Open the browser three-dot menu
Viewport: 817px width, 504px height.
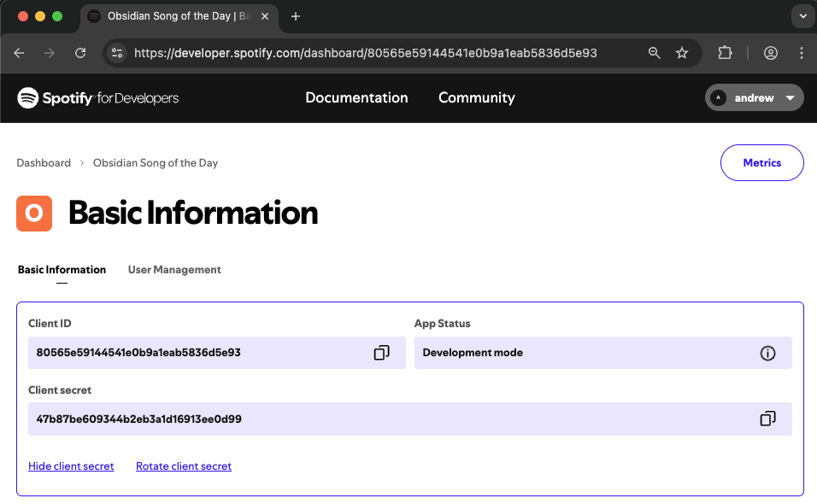802,53
